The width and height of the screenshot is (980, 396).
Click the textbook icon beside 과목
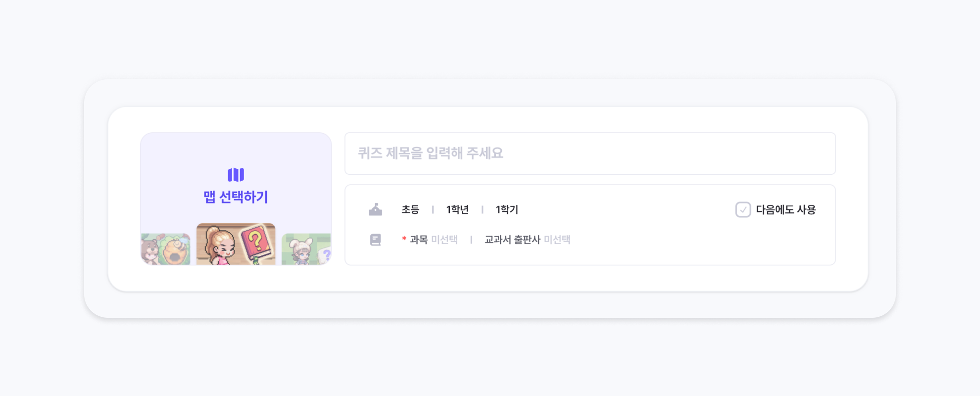point(375,240)
